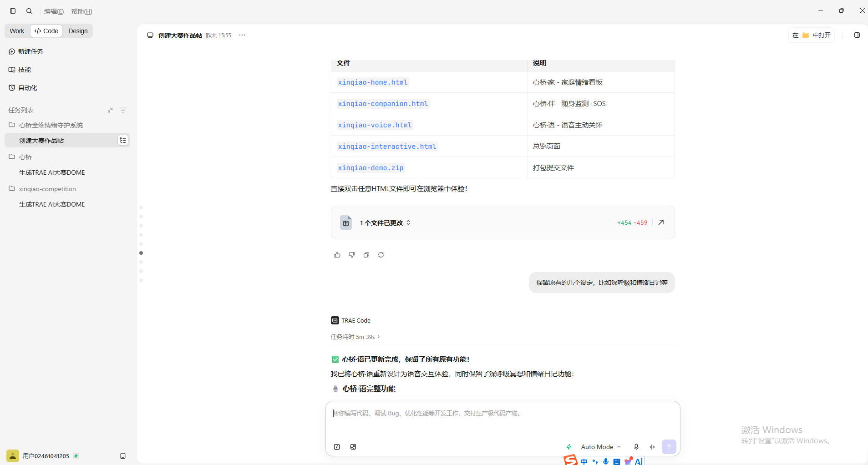Open the more options ellipsis beside chat title
The width and height of the screenshot is (868, 465).
(x=242, y=35)
